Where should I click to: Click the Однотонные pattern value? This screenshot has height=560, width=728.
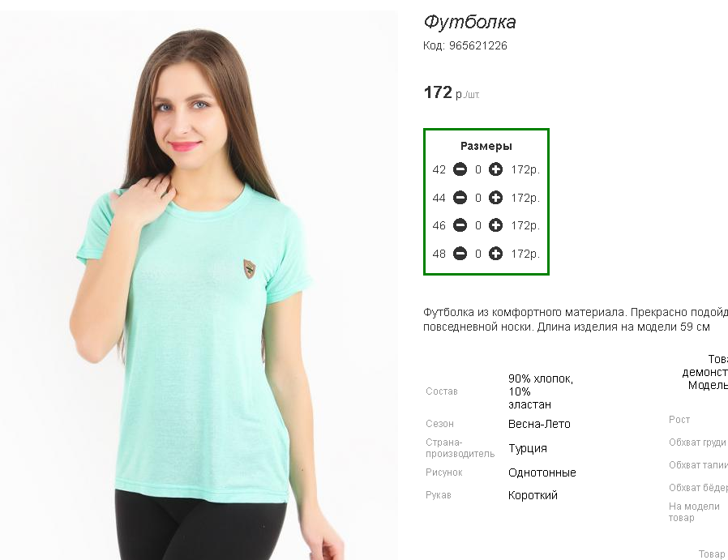tap(542, 472)
